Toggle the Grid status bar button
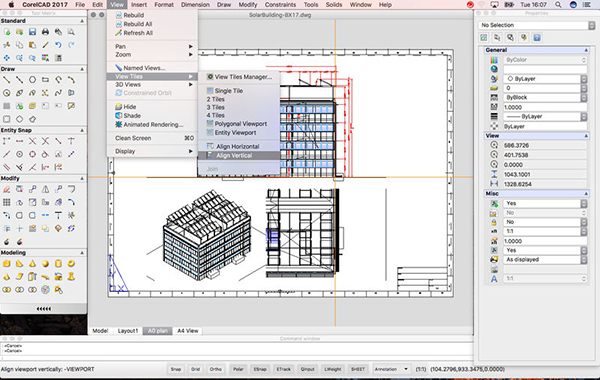600x380 pixels. [196, 369]
